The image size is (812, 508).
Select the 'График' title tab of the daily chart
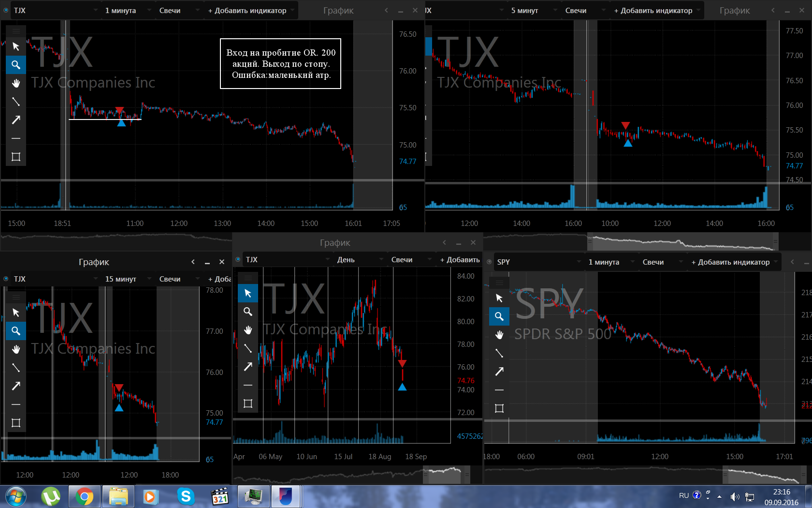(x=335, y=242)
